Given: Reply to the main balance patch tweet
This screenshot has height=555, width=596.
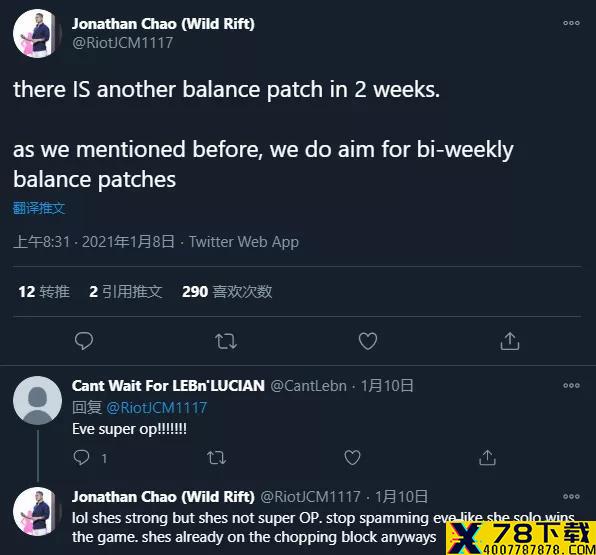Looking at the screenshot, I should click(x=84, y=341).
